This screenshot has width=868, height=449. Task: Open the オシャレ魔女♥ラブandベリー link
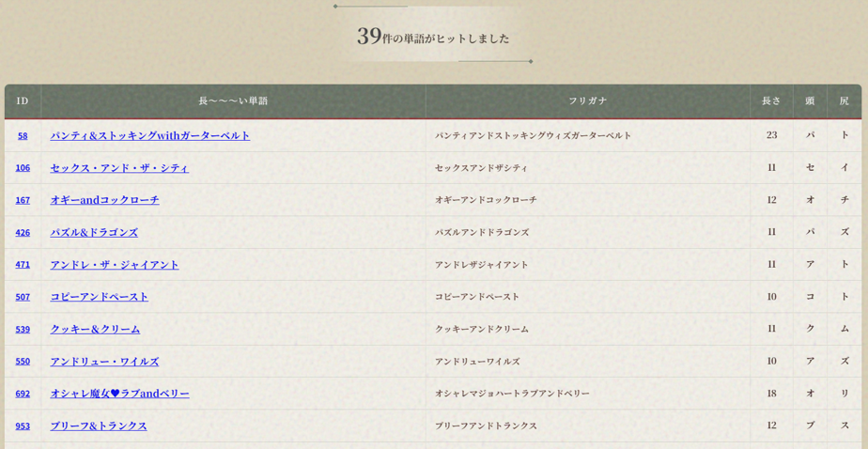(119, 394)
